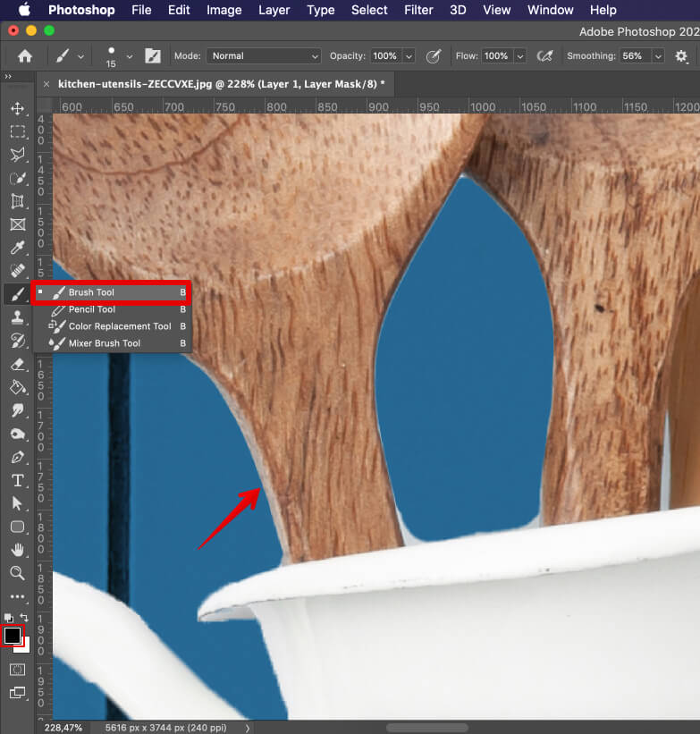
Task: Select the Crop tool
Action: click(18, 201)
